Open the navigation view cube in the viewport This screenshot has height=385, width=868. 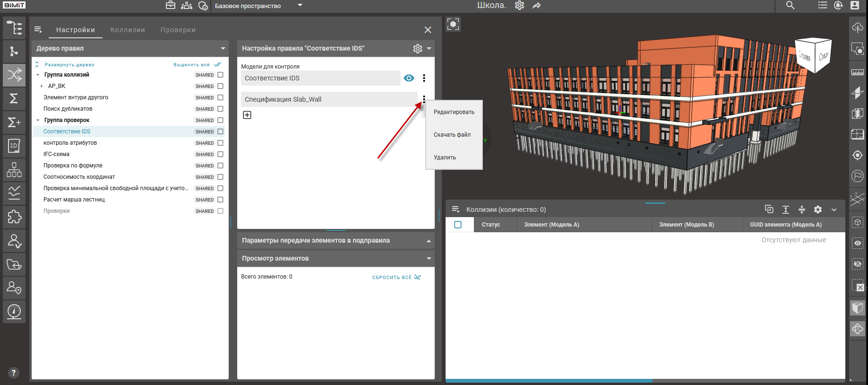(x=813, y=54)
